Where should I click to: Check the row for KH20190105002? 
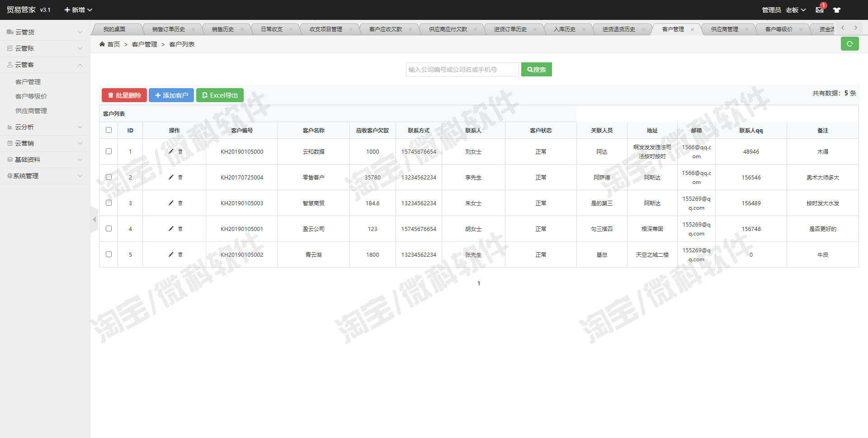108,254
